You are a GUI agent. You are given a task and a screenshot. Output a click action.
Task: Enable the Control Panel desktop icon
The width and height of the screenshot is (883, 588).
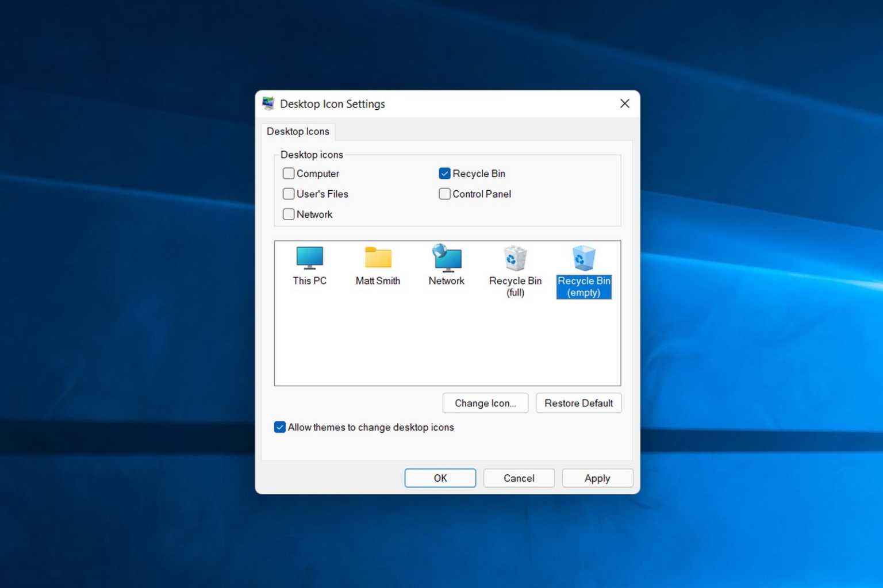coord(444,194)
